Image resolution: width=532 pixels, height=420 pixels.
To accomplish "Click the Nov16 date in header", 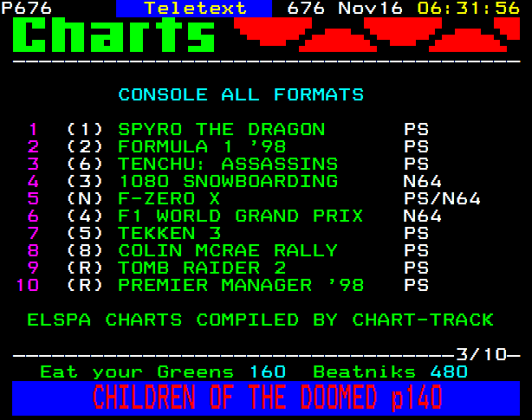I will pyautogui.click(x=370, y=8).
